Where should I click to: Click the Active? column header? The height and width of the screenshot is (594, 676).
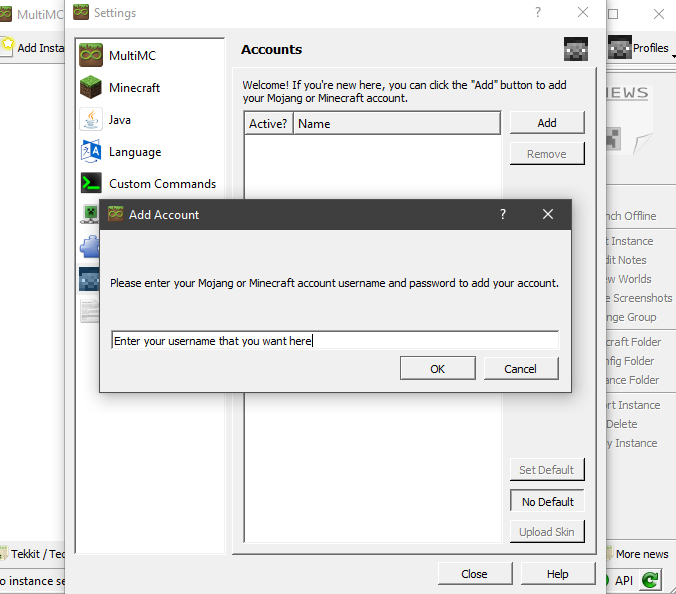[x=268, y=124]
